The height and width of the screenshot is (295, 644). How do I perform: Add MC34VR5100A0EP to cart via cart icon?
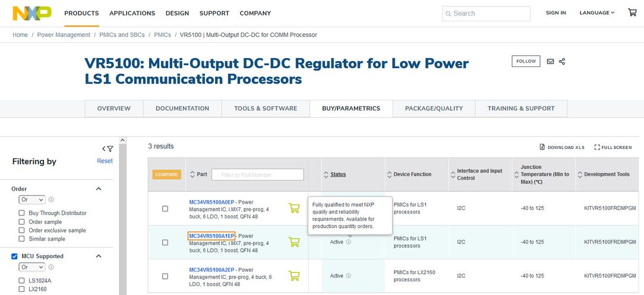pyautogui.click(x=293, y=208)
